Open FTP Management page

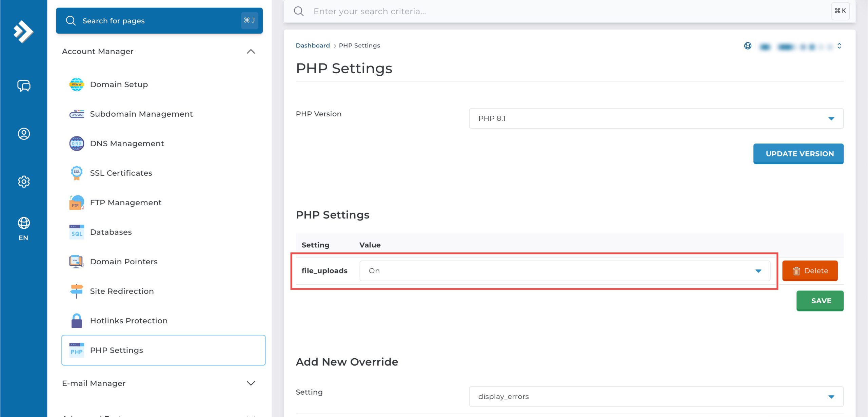pos(125,203)
